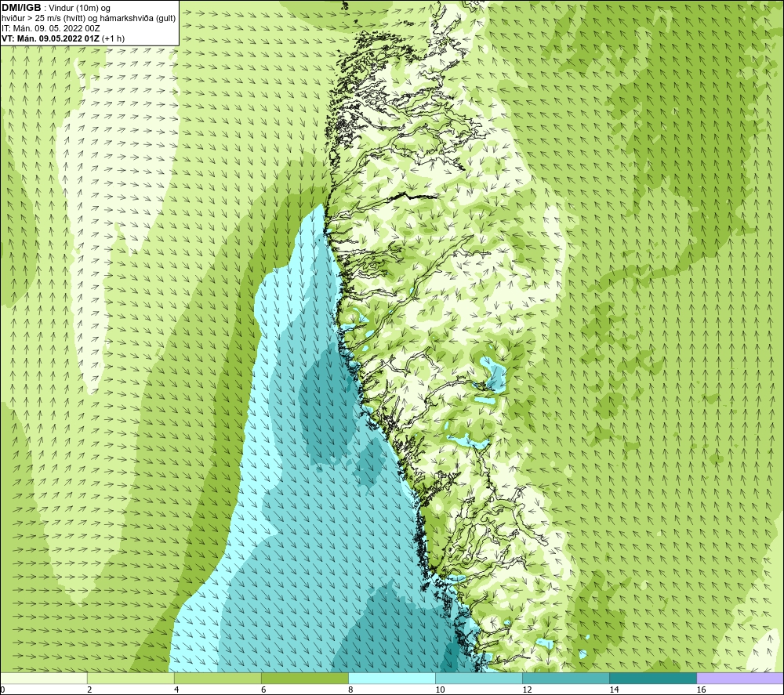Click the 14-16 m/s dark teal swatch

(x=653, y=678)
